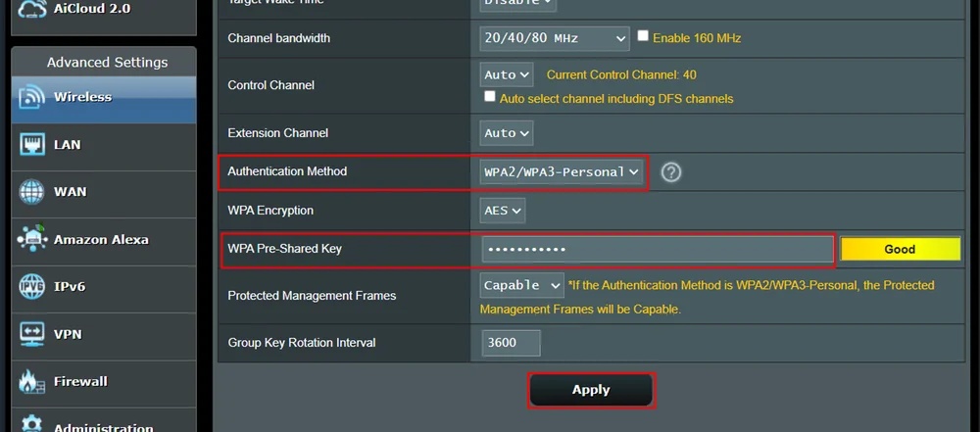This screenshot has height=432, width=980.
Task: Open the Protected Management Frames dropdown
Action: (522, 285)
